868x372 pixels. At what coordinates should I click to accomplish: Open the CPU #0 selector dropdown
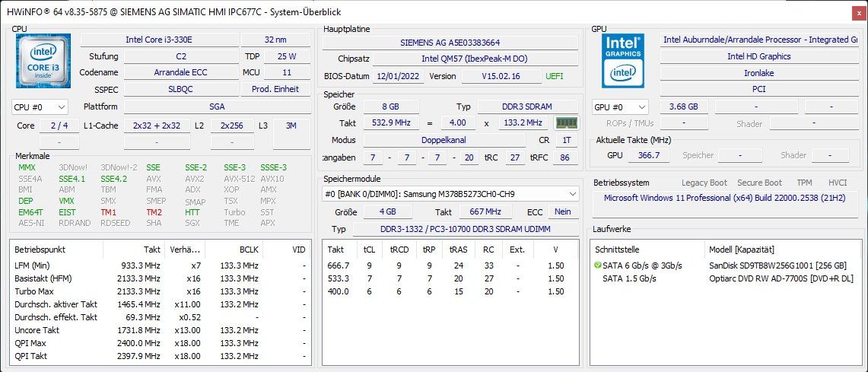click(40, 107)
